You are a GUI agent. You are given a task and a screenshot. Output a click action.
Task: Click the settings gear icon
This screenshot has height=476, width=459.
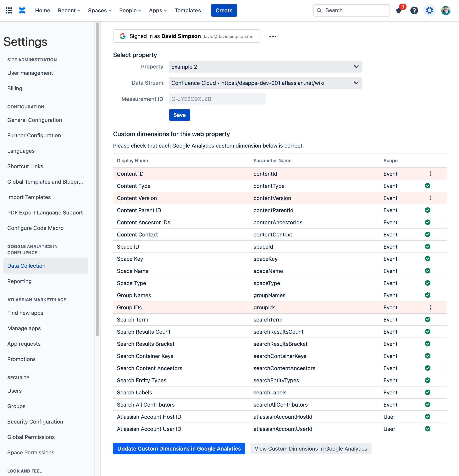[429, 10]
